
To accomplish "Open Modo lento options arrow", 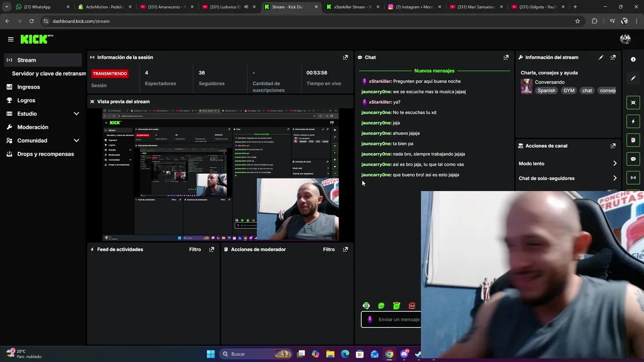I will (615, 163).
